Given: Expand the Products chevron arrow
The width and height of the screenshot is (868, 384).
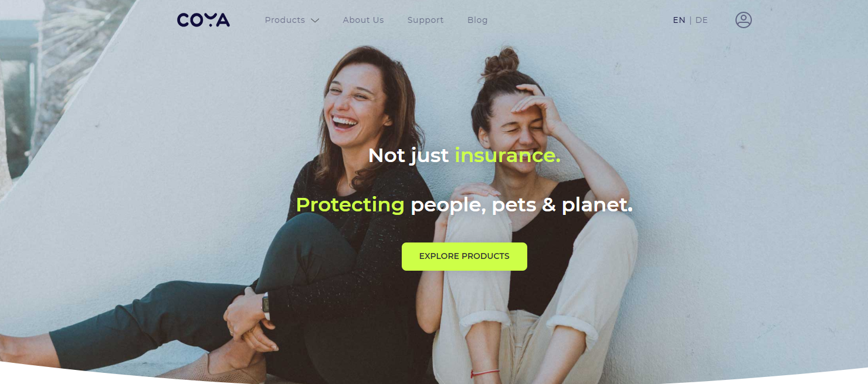Looking at the screenshot, I should [315, 21].
